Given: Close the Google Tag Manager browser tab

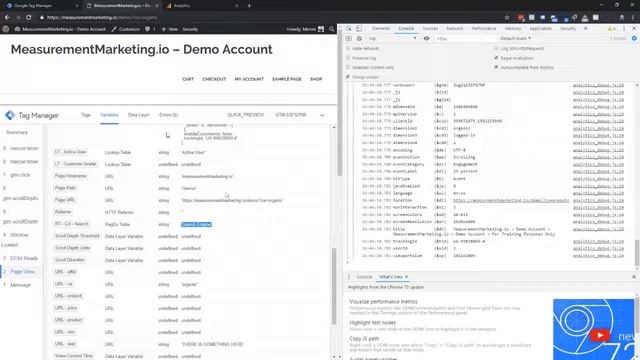Looking at the screenshot, I should coord(77,6).
